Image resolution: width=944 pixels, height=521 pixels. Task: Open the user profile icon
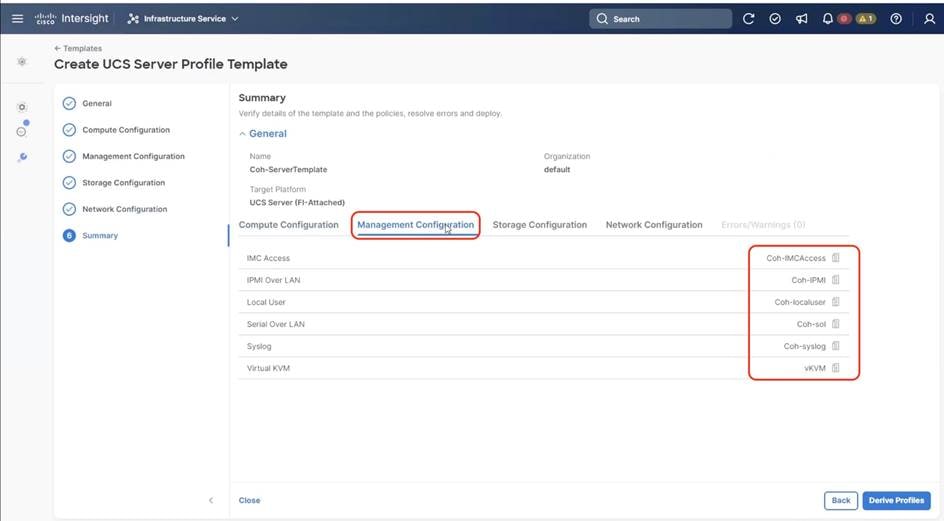point(930,19)
